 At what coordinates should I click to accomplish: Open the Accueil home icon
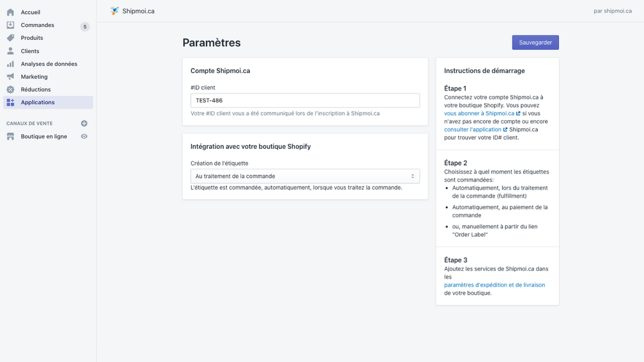(x=11, y=12)
